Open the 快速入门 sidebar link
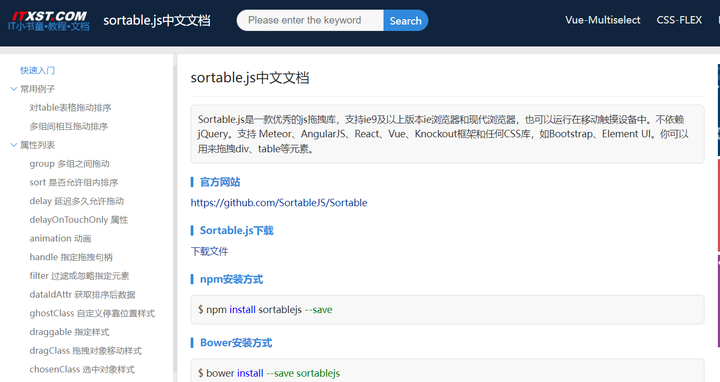Screen dimensions: 720x382 pos(37,70)
